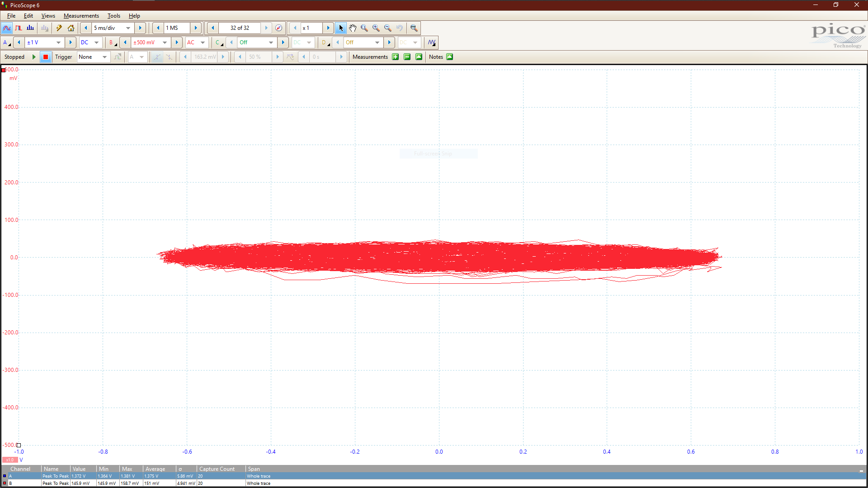This screenshot has height=488, width=868.
Task: Switch to Spectrum mode icon
Action: pos(30,28)
